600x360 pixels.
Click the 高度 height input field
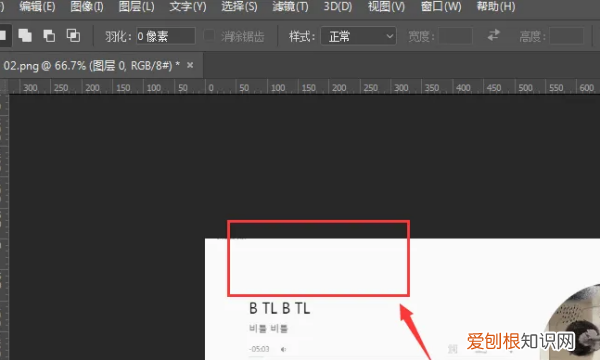pos(566,36)
